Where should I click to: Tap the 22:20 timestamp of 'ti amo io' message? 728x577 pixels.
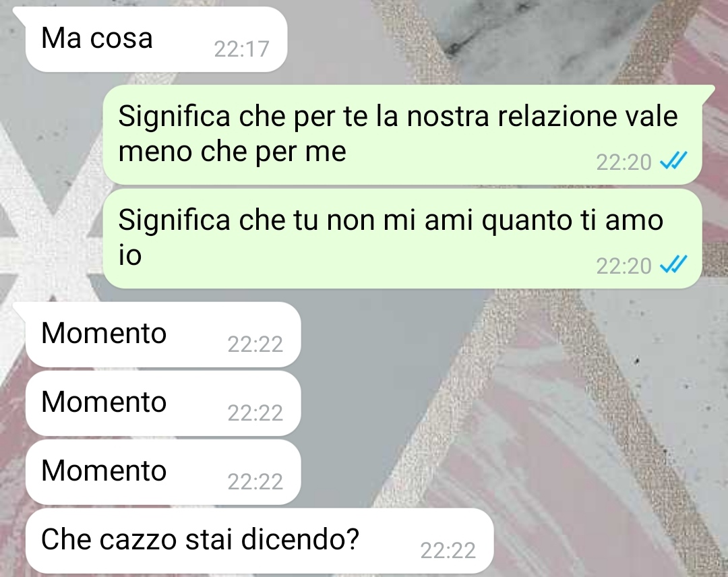(624, 266)
